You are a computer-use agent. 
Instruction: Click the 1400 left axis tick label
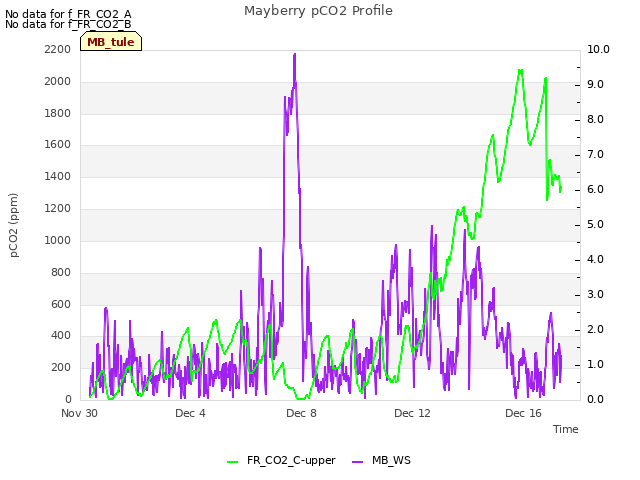58,176
